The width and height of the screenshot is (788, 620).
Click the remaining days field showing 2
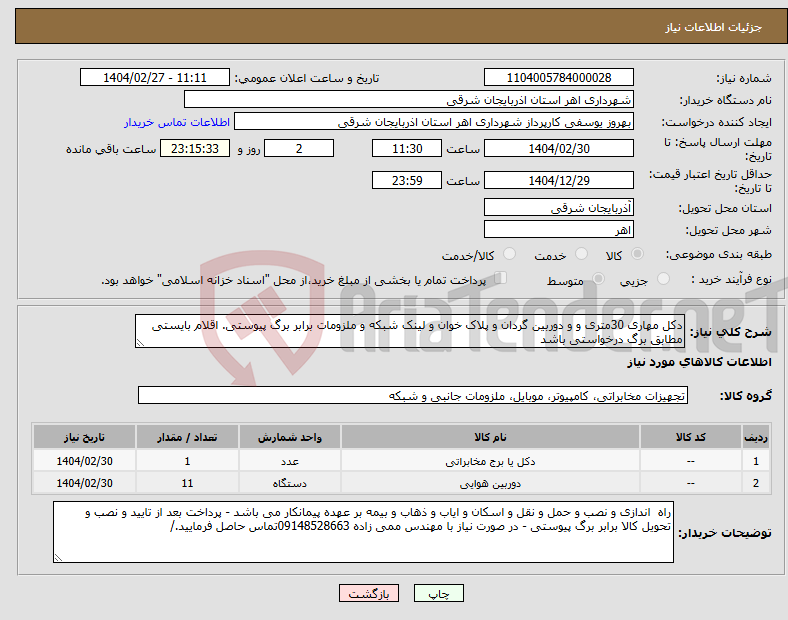pyautogui.click(x=299, y=149)
